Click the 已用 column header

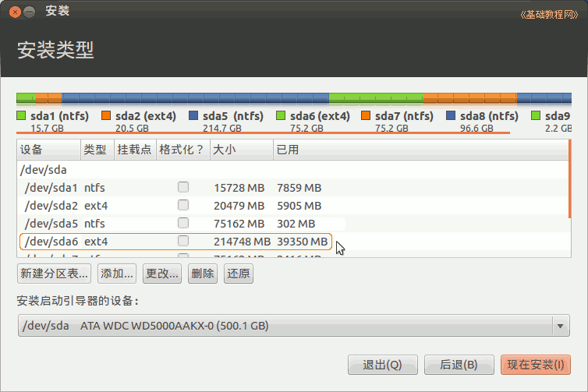[421, 150]
